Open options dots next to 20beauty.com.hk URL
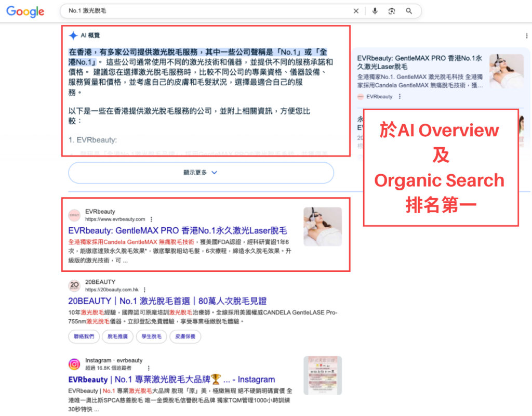Viewport: 532px width, 416px height. 144,290
